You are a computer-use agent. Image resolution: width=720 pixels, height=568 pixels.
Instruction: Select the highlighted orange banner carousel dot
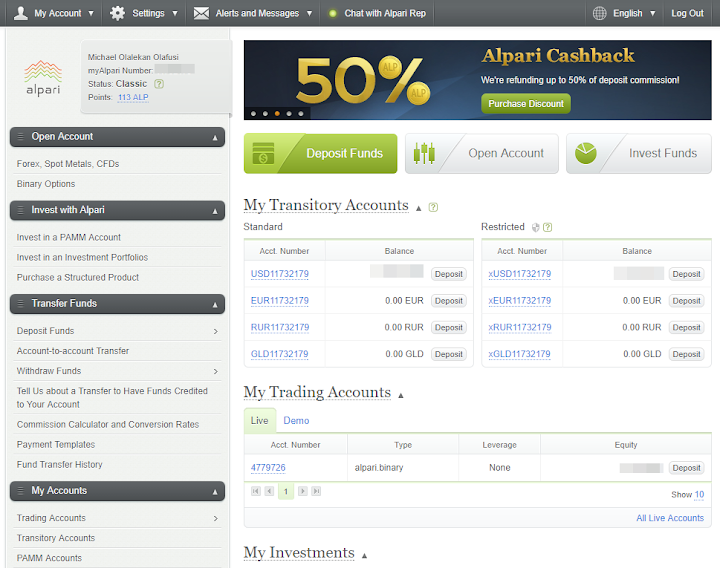(277, 113)
